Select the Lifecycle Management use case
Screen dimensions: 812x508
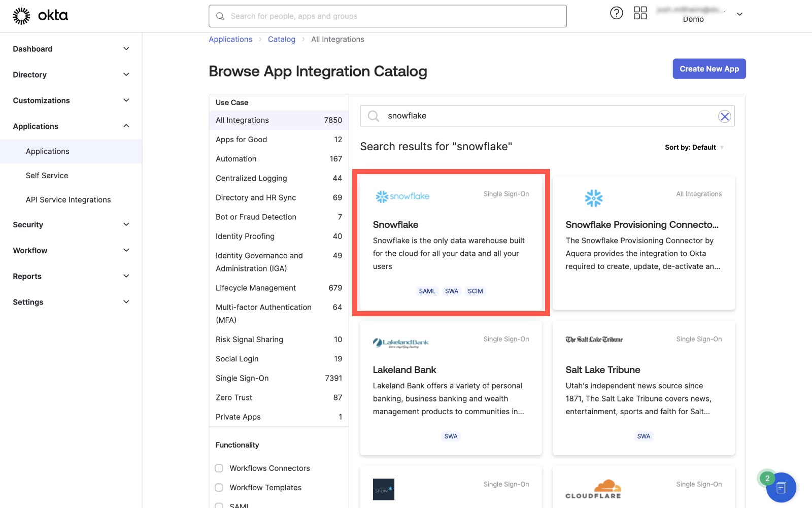(256, 288)
